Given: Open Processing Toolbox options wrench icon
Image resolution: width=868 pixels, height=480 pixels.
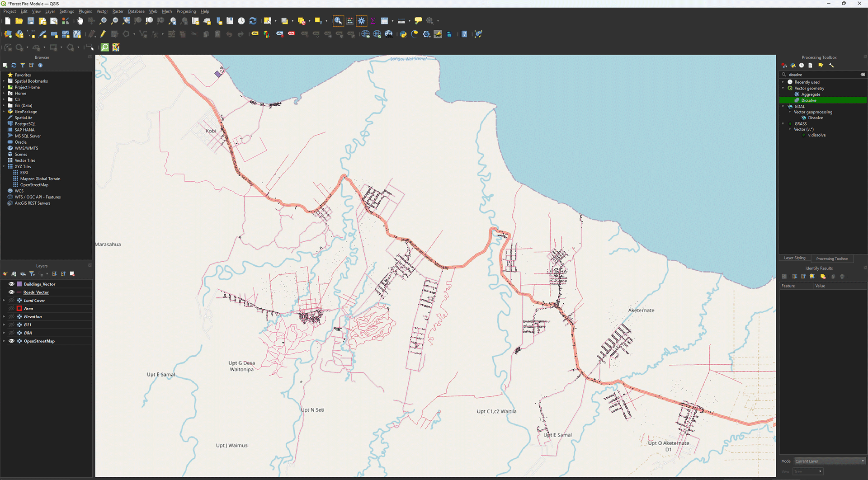Looking at the screenshot, I should [x=831, y=66].
